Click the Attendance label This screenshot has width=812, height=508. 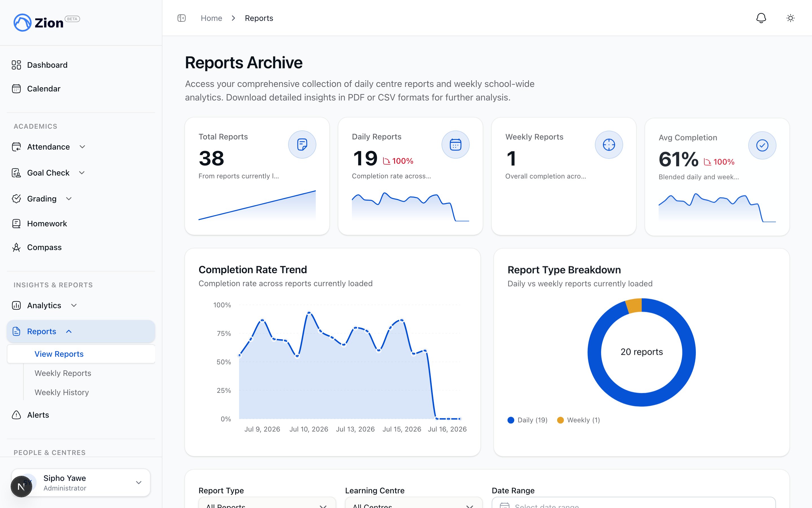pos(48,147)
